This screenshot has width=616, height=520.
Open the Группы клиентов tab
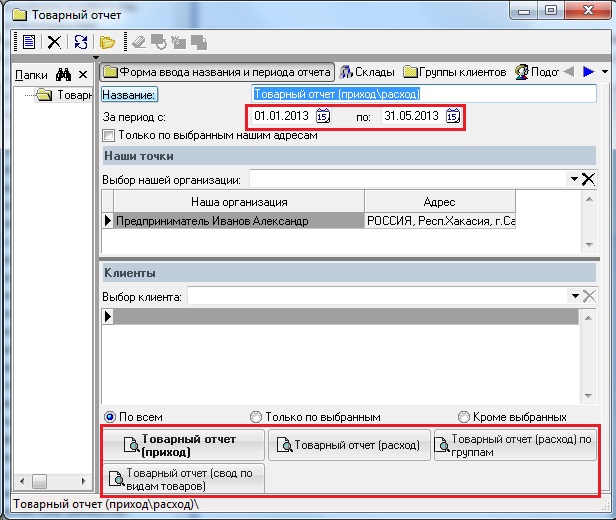455,72
